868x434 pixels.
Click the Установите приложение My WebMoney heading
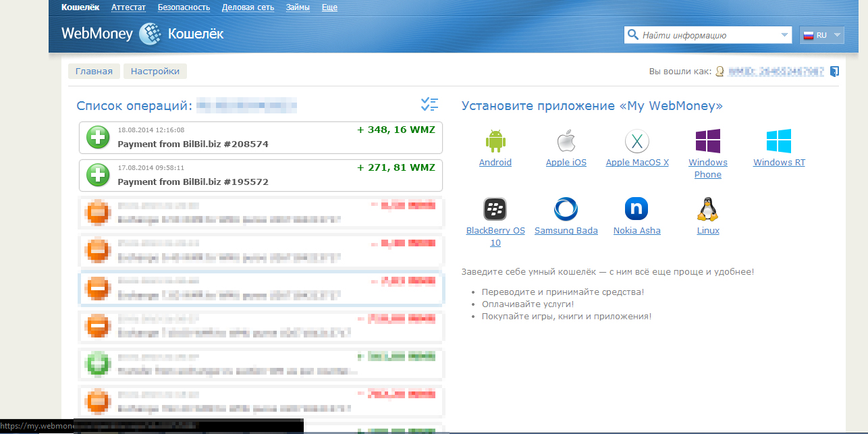click(x=592, y=106)
